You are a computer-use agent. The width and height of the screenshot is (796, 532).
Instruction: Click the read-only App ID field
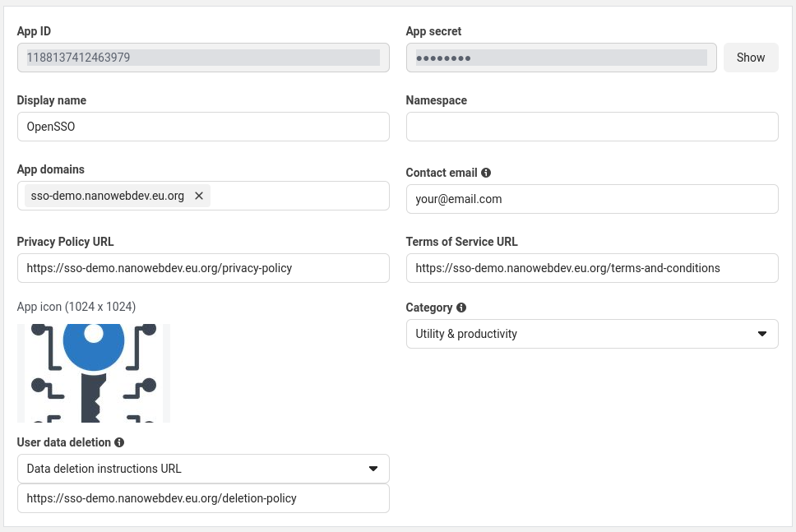[202, 58]
